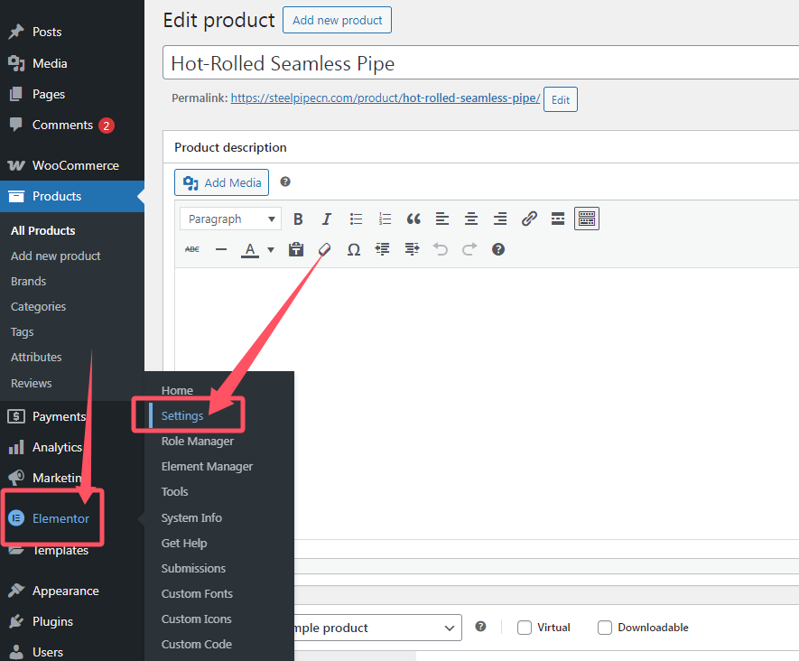Click help icon next to product type

481,626
